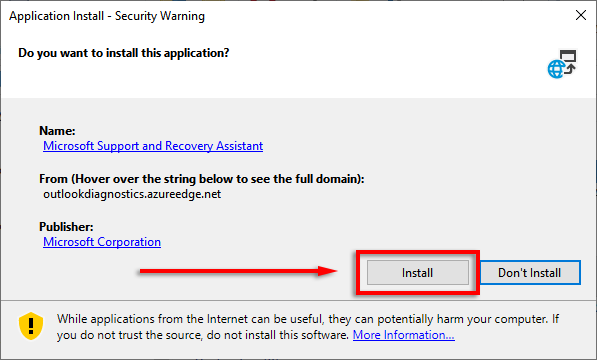Click the yellow shield warning icon
Screen dimensions: 597x360
[31, 326]
